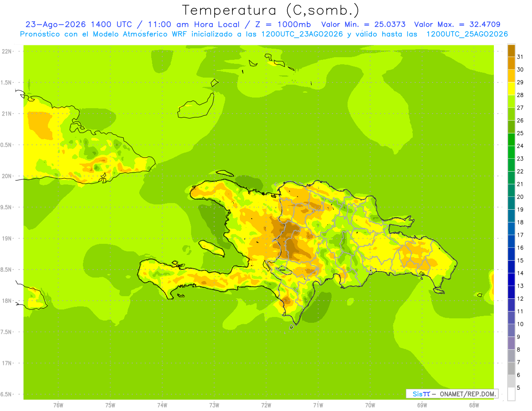Image resolution: width=532 pixels, height=411 pixels.
Task: Click the white swatch below legend value 5
Action: point(511,394)
